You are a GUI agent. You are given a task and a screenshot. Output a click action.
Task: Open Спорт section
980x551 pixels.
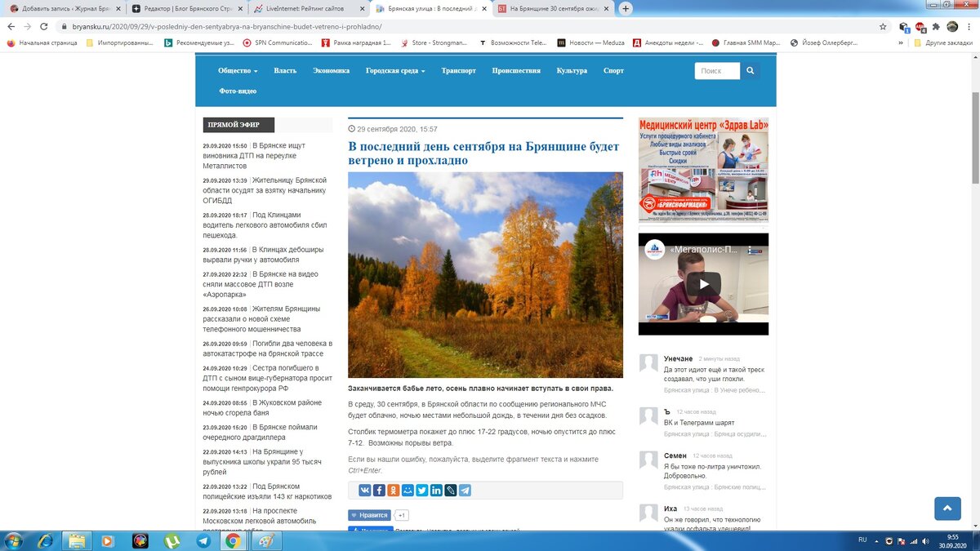click(x=613, y=71)
